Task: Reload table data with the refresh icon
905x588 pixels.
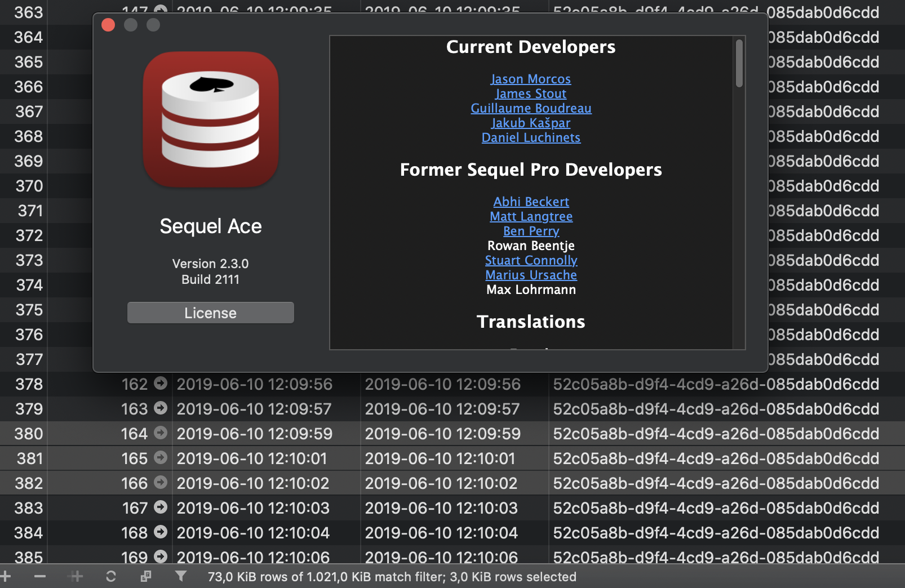Action: click(111, 576)
